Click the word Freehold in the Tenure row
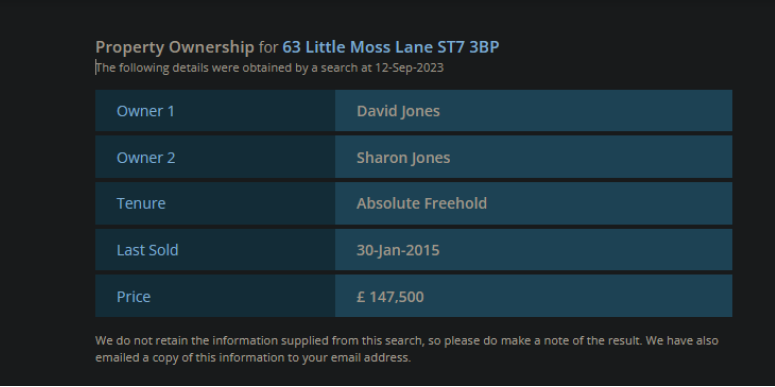The image size is (775, 387). coord(455,203)
